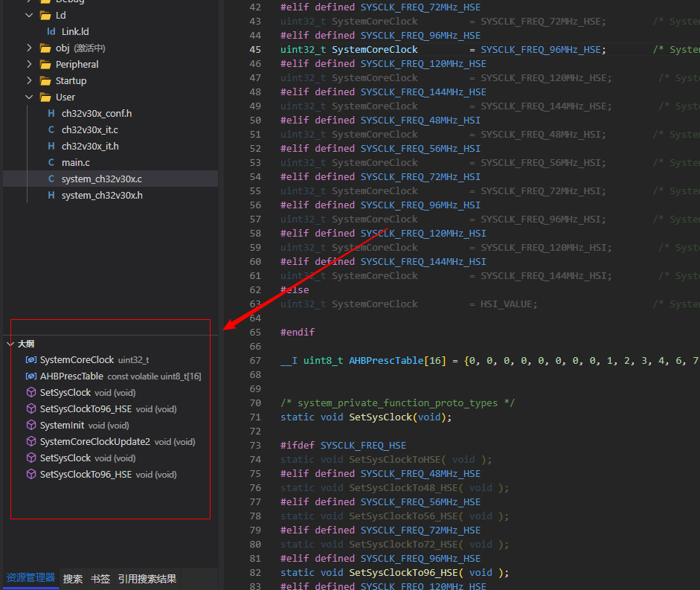Click line number 82 in gutter
Image resolution: width=700 pixels, height=590 pixels.
point(255,573)
